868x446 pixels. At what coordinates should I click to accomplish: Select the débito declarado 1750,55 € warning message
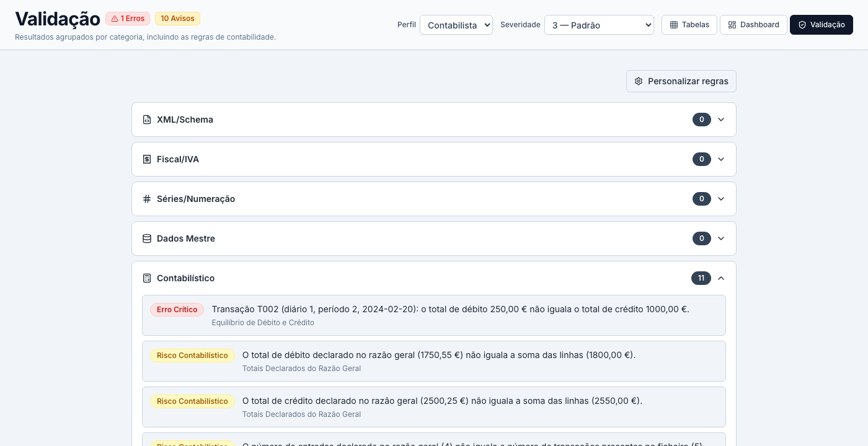click(x=439, y=355)
